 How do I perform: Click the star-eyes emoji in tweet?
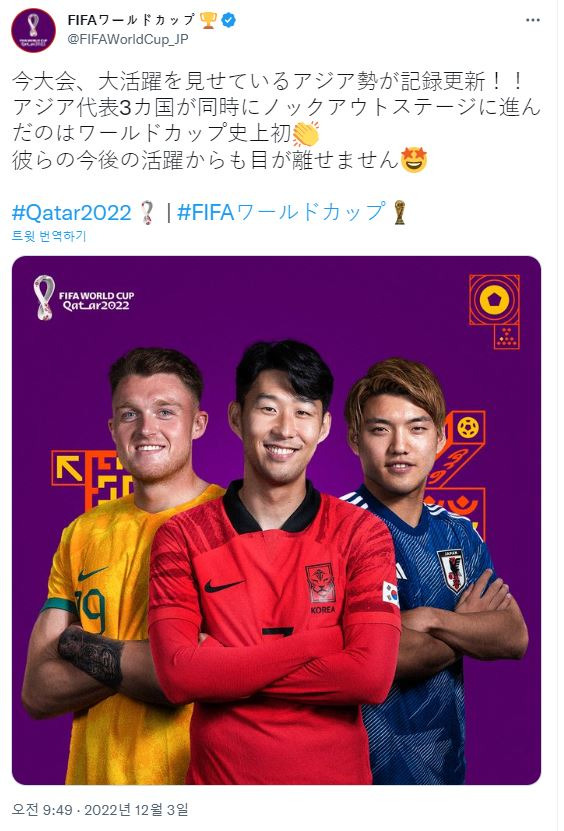coord(413,160)
